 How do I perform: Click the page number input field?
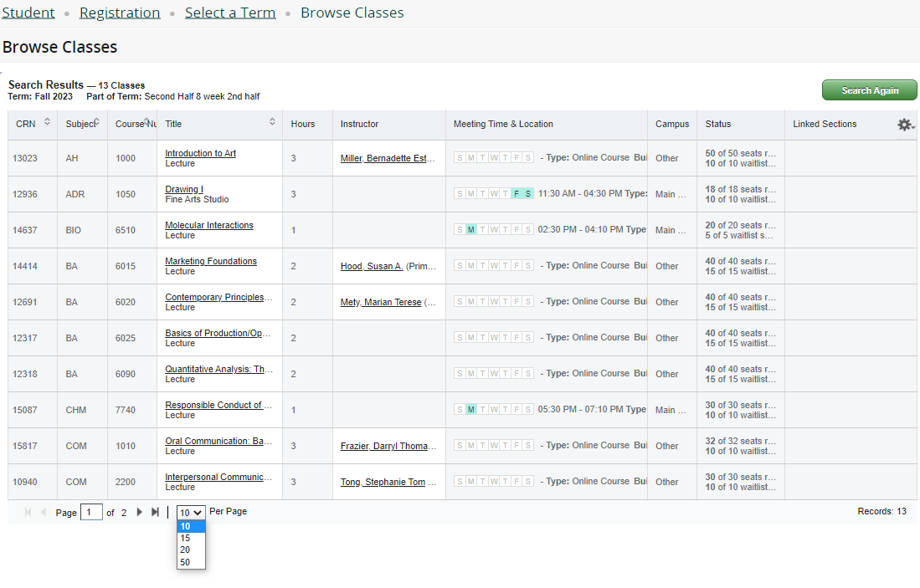[91, 513]
